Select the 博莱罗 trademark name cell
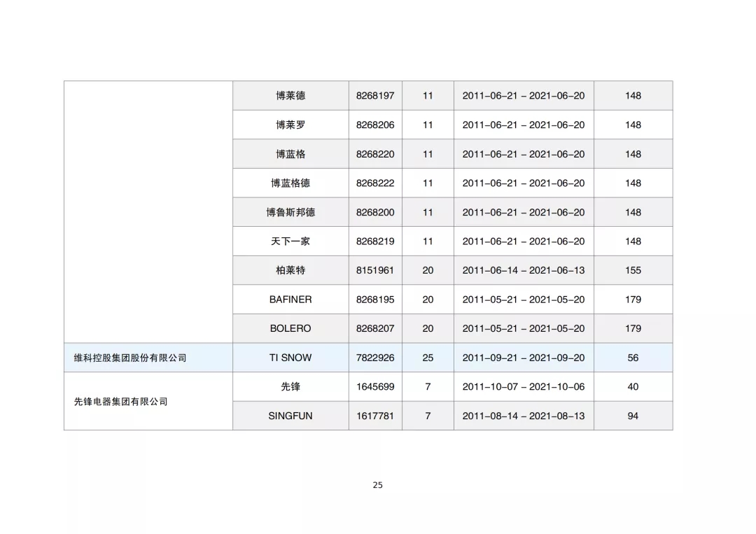 (x=290, y=125)
